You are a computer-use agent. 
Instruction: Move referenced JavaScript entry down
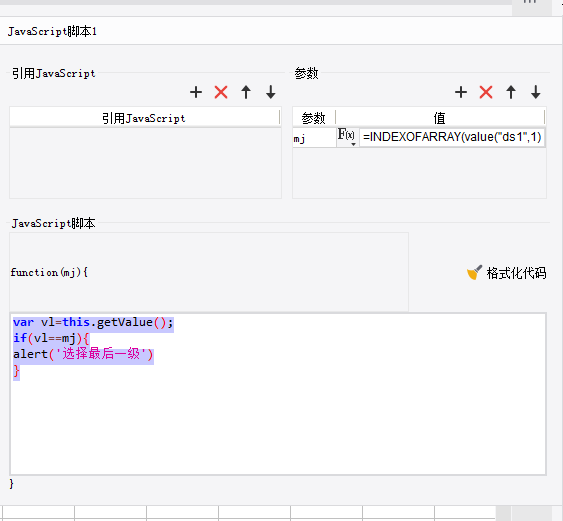tap(271, 92)
